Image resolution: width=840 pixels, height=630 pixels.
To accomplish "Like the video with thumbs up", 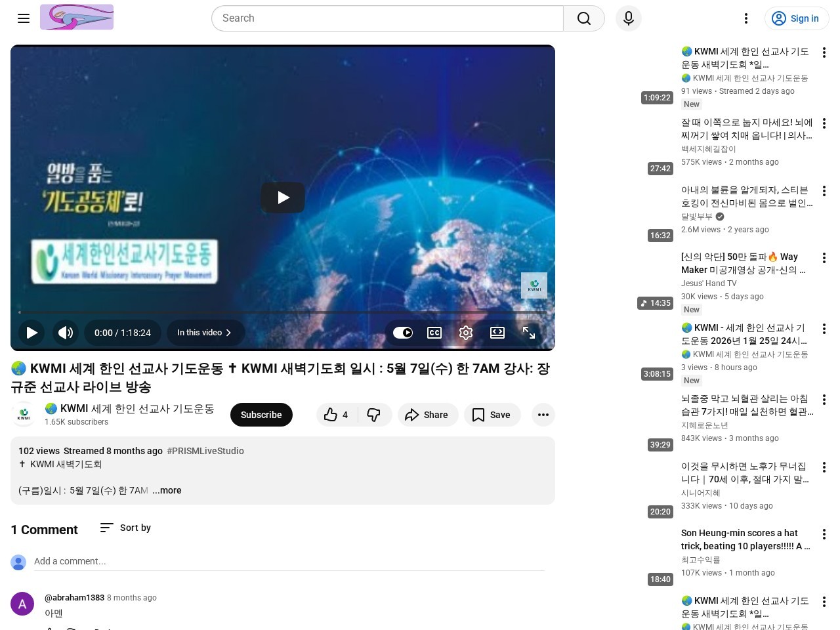I will tap(336, 415).
